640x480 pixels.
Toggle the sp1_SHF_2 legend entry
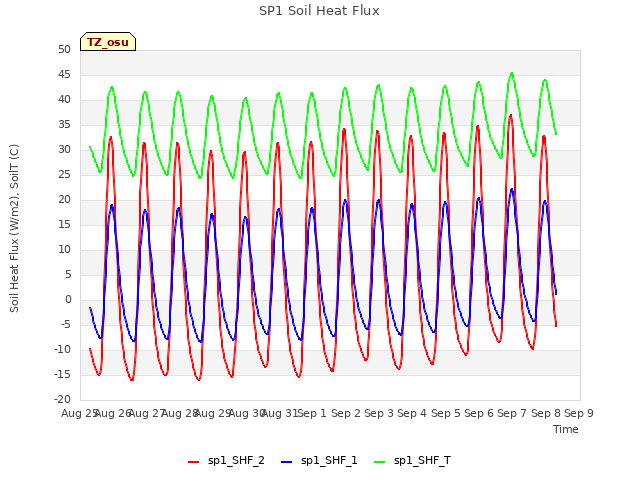226,461
